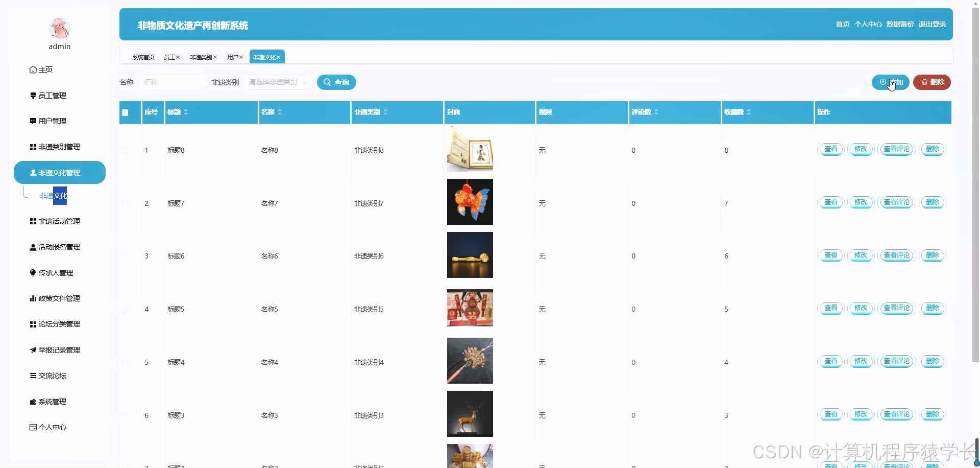Click the trash icon in red 删除 button
This screenshot has width=980, height=468.
click(924, 82)
